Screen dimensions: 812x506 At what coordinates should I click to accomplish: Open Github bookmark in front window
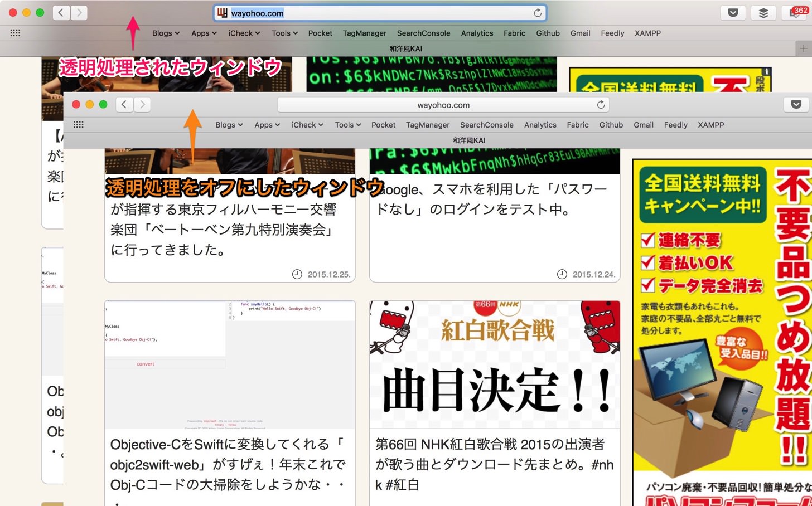611,125
